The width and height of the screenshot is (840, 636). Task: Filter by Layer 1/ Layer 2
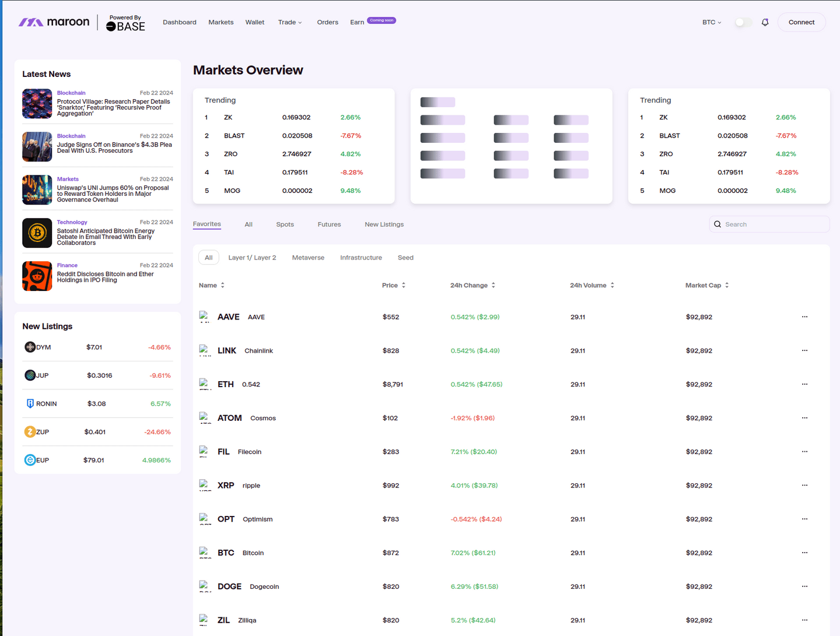click(x=253, y=258)
